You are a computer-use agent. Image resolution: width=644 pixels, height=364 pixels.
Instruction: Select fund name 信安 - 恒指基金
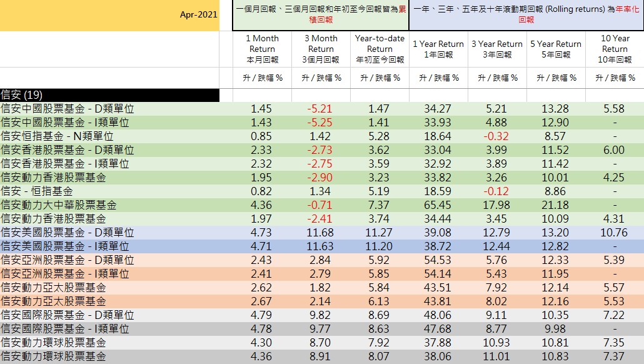pos(37,191)
